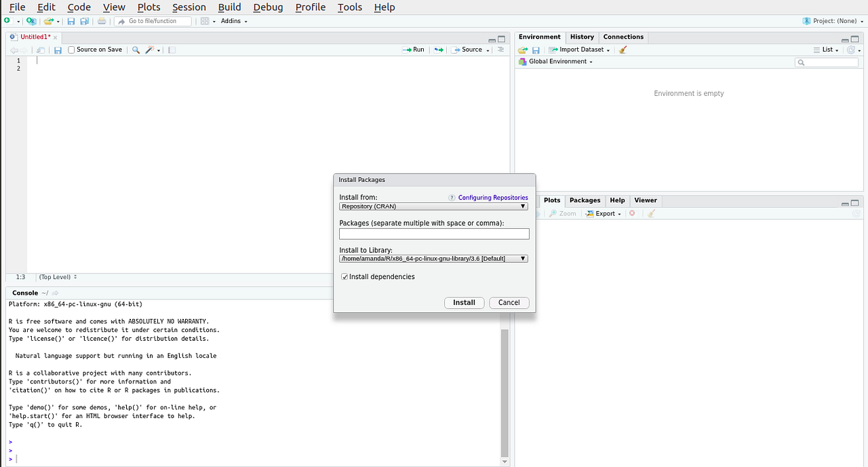Open the Session menu
Screen dimensions: 868x467
pyautogui.click(x=189, y=7)
